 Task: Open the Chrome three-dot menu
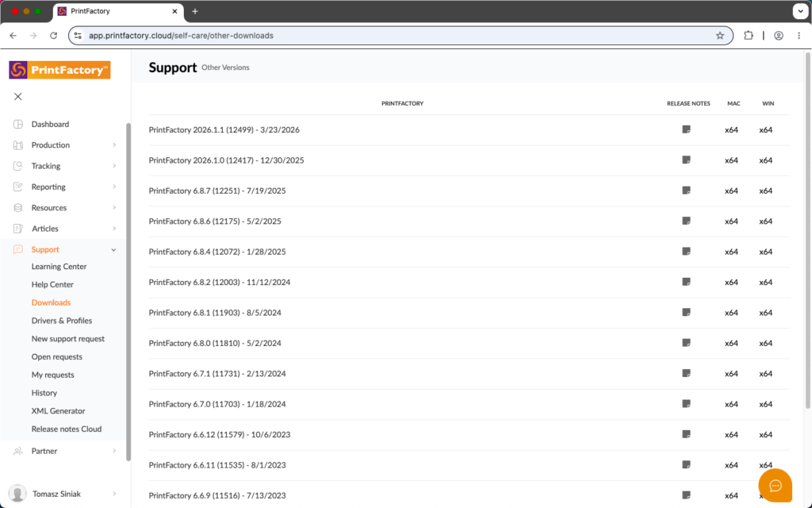pos(799,36)
